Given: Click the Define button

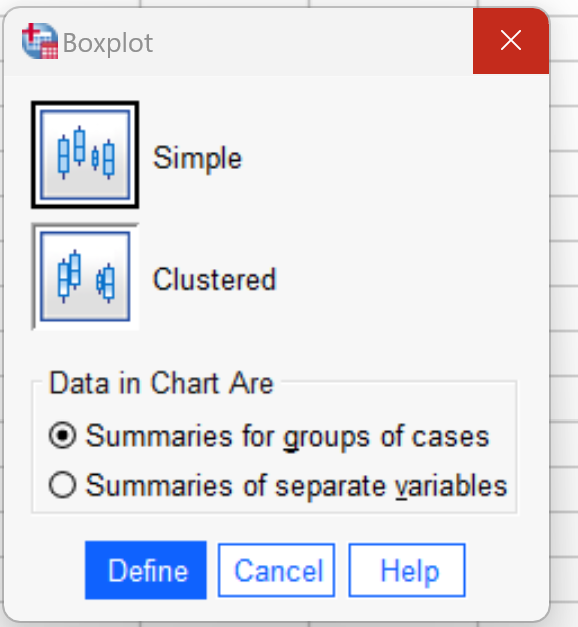Looking at the screenshot, I should point(146,570).
